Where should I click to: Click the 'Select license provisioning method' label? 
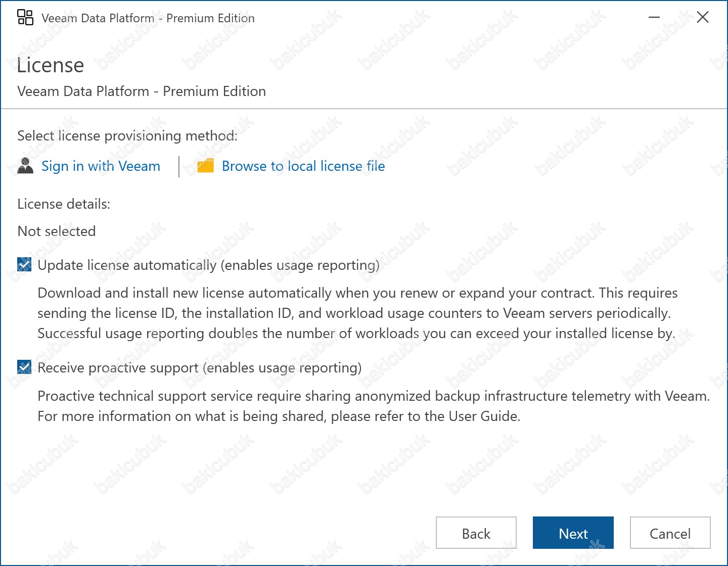[127, 136]
